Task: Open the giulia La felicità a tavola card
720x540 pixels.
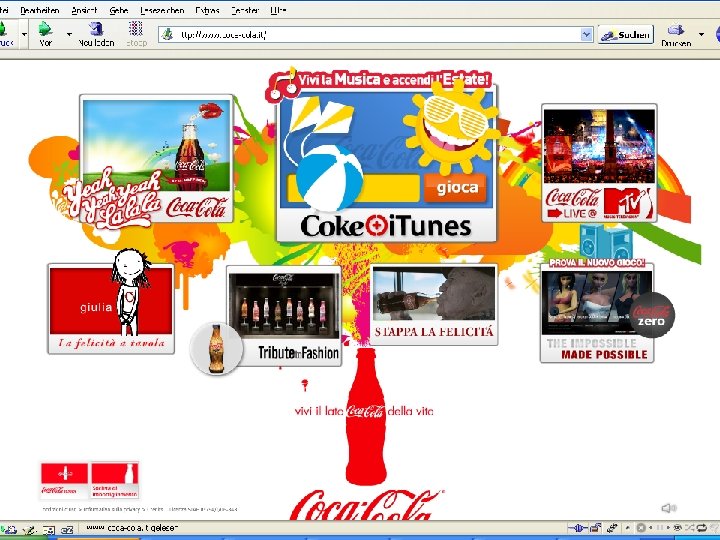Action: click(111, 309)
